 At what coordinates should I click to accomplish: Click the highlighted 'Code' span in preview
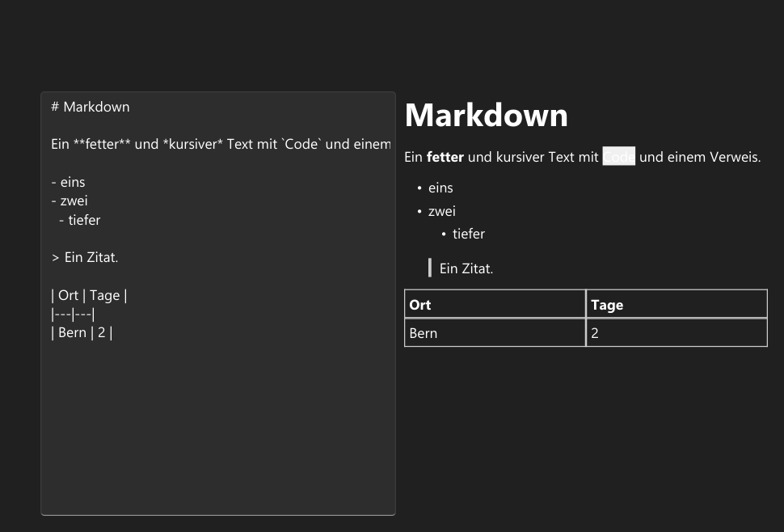click(618, 156)
